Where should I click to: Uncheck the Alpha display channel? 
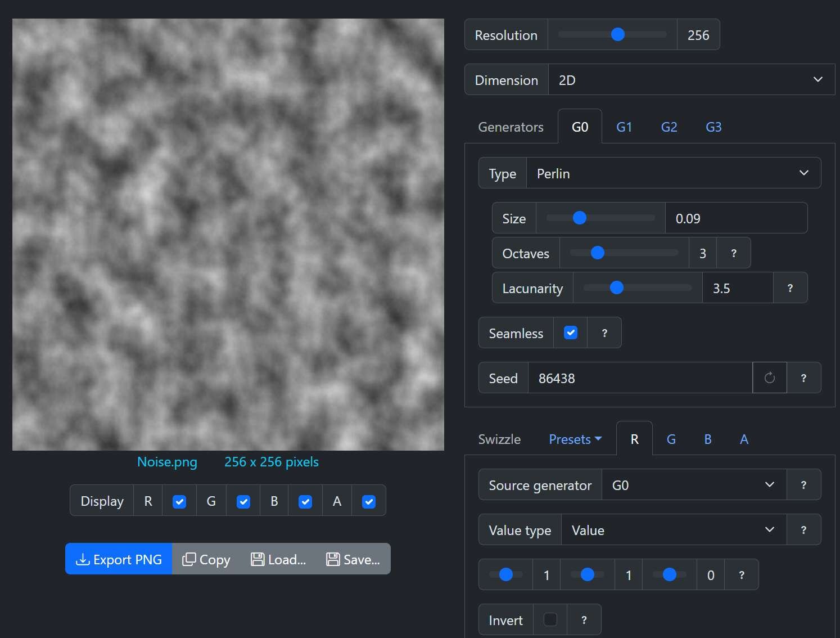coord(368,500)
